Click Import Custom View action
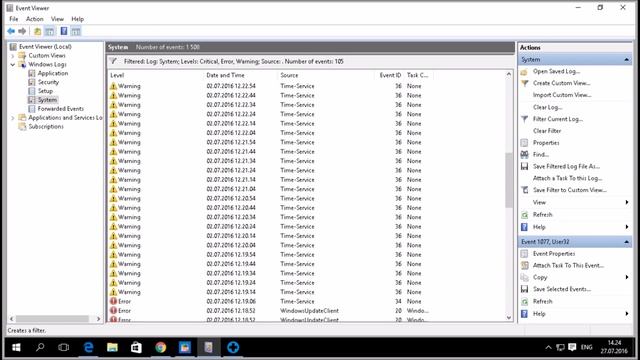Screen dimensions: 640x360 click(x=562, y=95)
